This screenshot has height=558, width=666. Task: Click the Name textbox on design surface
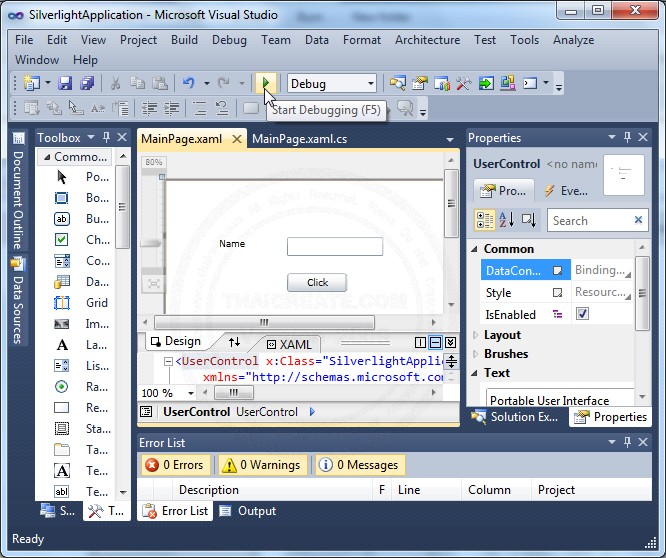[x=335, y=247]
